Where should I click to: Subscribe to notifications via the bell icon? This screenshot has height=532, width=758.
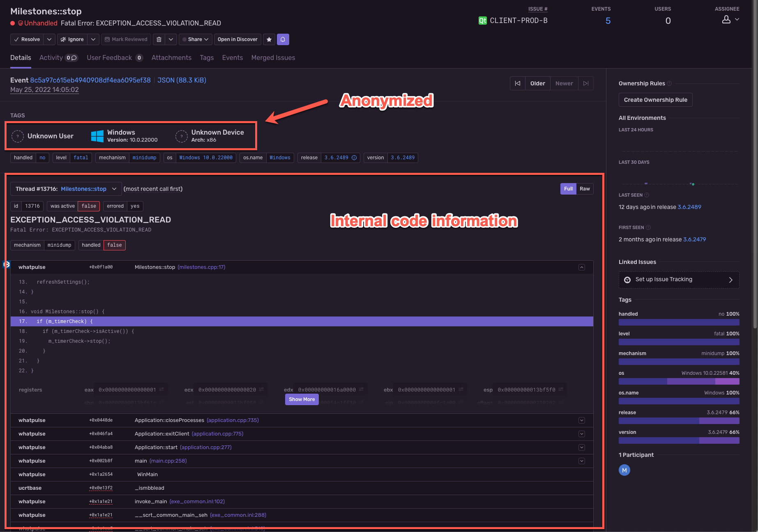(x=283, y=39)
